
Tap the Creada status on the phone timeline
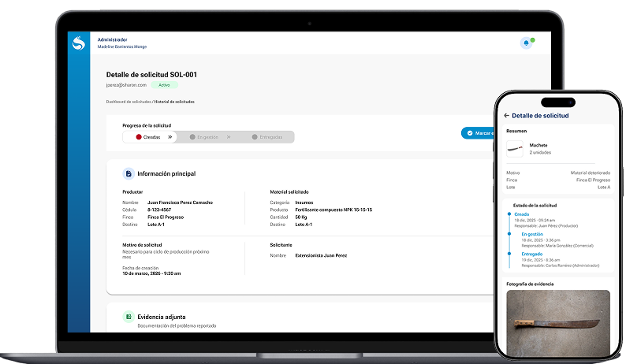coord(522,214)
